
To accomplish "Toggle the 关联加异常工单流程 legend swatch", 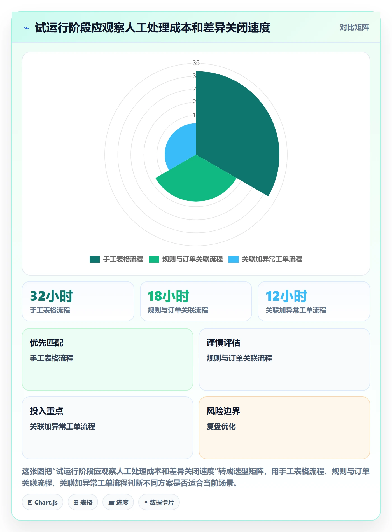I will click(234, 259).
